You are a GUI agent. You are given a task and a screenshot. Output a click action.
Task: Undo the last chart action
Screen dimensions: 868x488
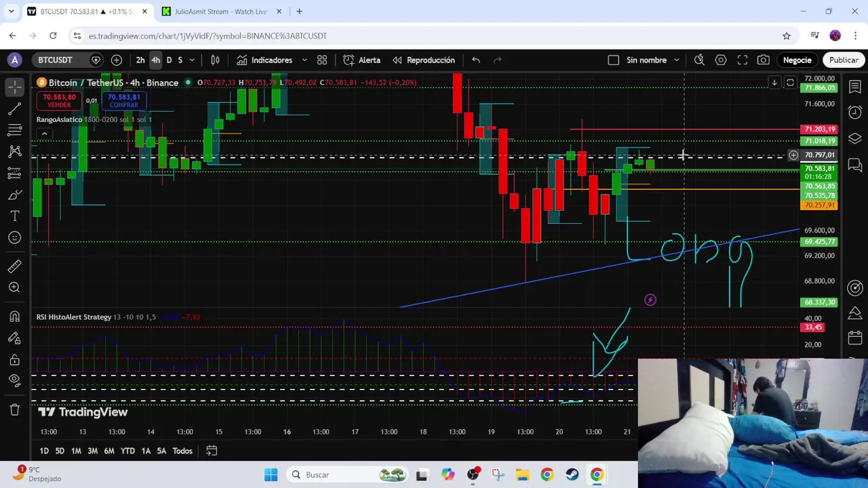[x=476, y=60]
